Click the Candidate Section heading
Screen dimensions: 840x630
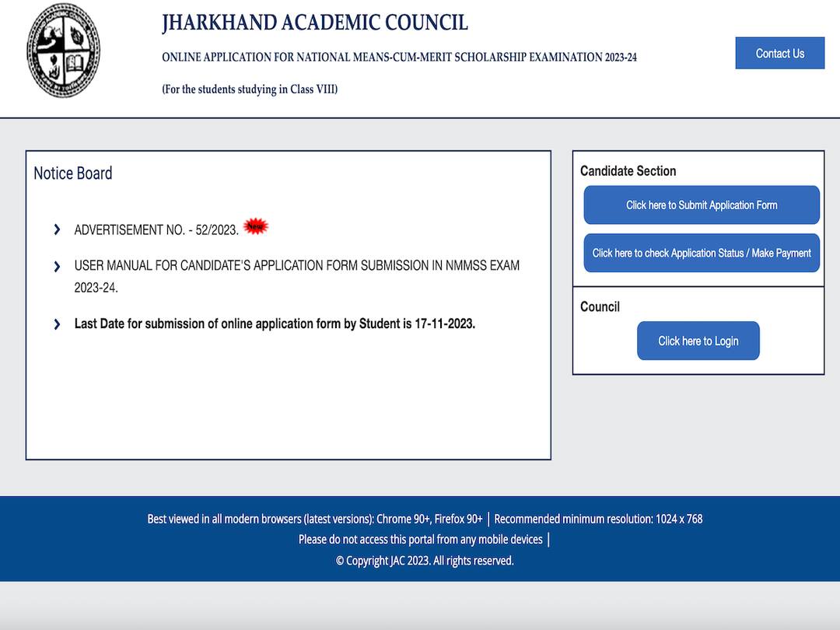628,171
